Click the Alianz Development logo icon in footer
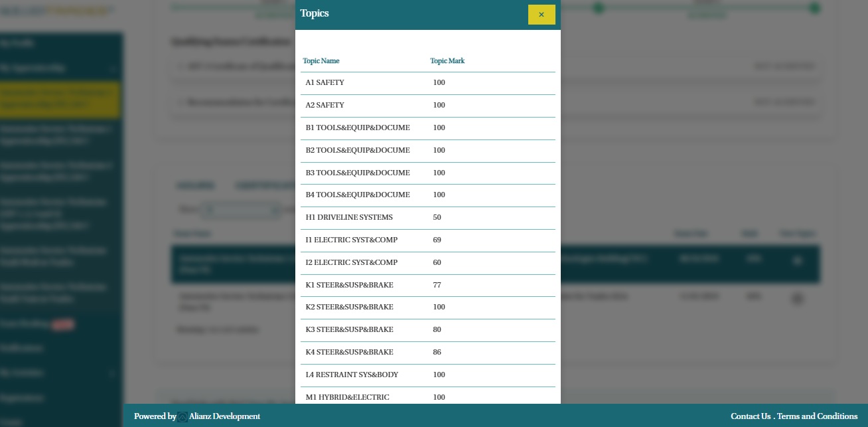Viewport: 868px width, 427px height. tap(182, 417)
